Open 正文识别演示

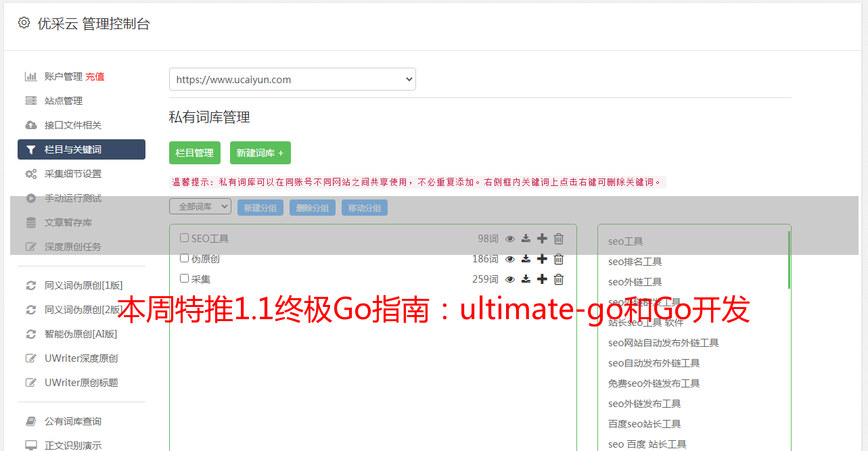click(73, 446)
